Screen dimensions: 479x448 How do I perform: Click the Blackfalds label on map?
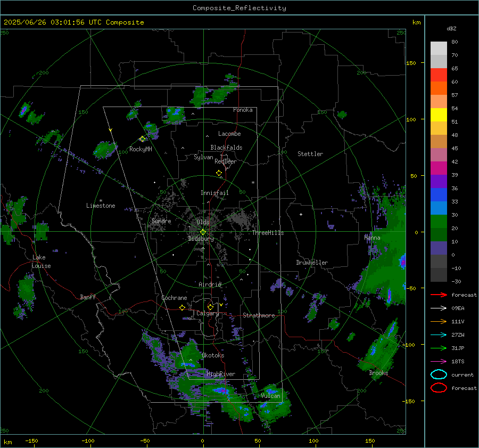click(226, 148)
